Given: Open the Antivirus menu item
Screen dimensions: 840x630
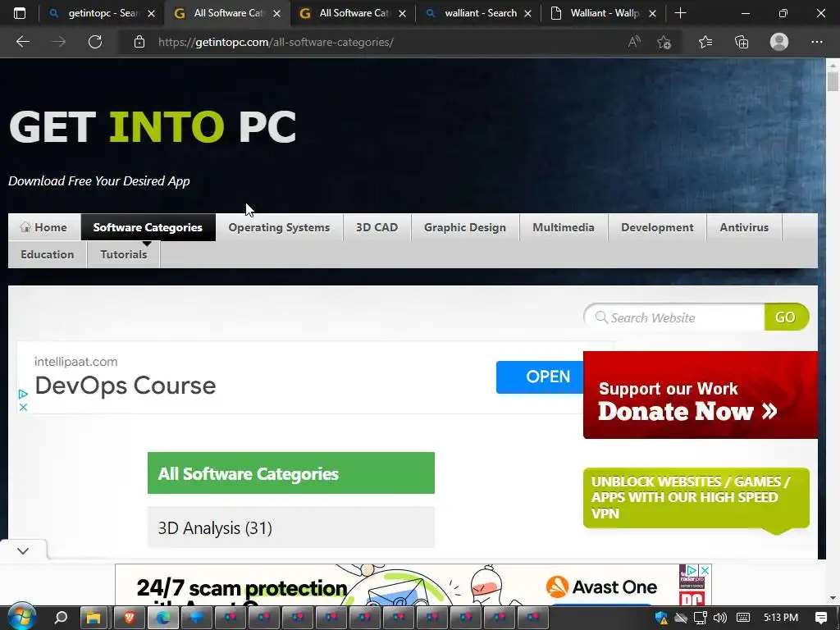Looking at the screenshot, I should (x=744, y=227).
